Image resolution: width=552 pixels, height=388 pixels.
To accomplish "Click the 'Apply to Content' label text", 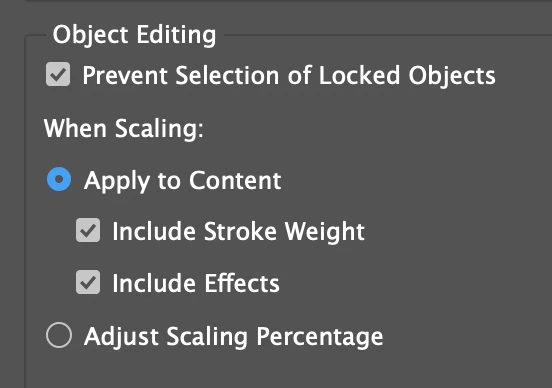I will (183, 181).
